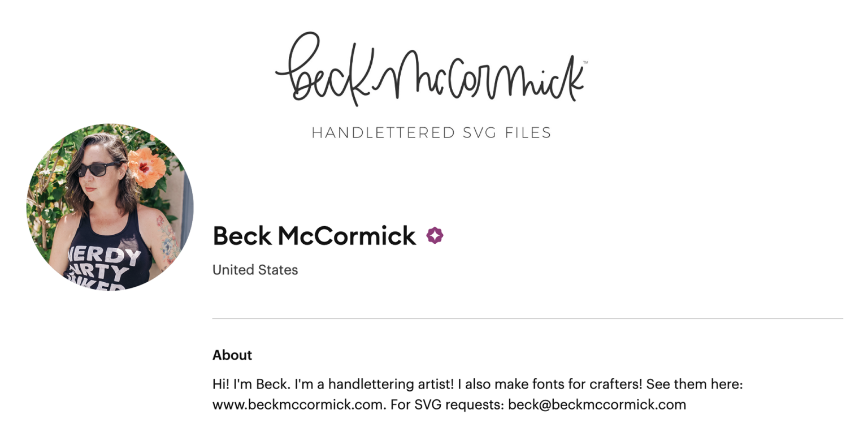Viewport: 868px width, 440px height.
Task: Click the handlettered Beck McCormick logo
Action: pyautogui.click(x=431, y=71)
